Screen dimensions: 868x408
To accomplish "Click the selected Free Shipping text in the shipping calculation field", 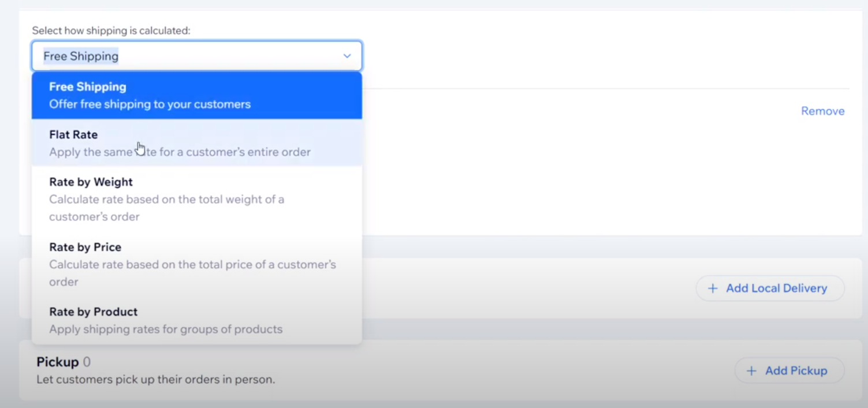I will pos(81,56).
